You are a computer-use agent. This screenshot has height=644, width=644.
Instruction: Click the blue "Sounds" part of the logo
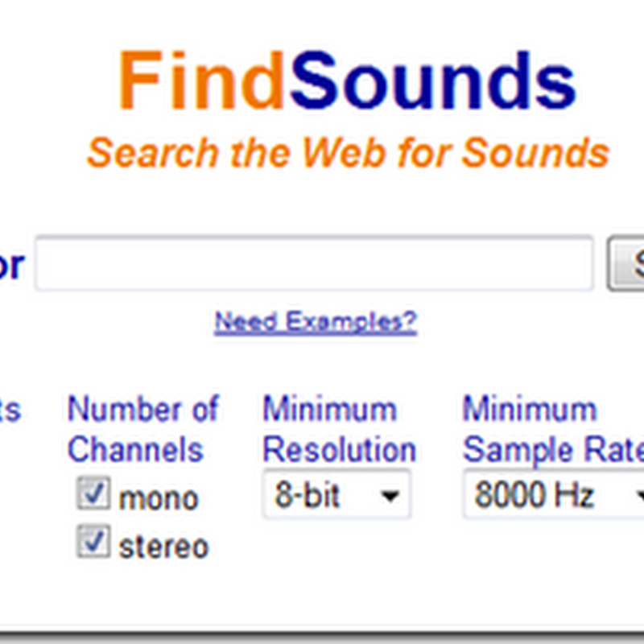[x=433, y=80]
